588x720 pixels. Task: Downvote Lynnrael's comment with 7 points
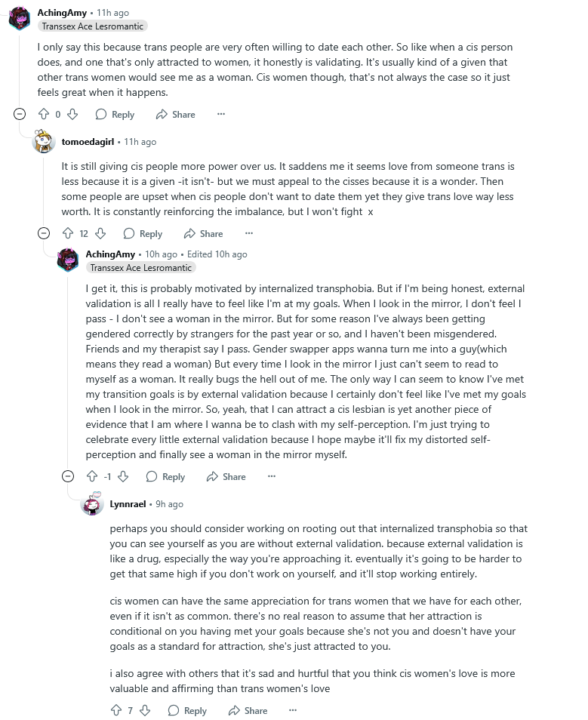tap(145, 710)
